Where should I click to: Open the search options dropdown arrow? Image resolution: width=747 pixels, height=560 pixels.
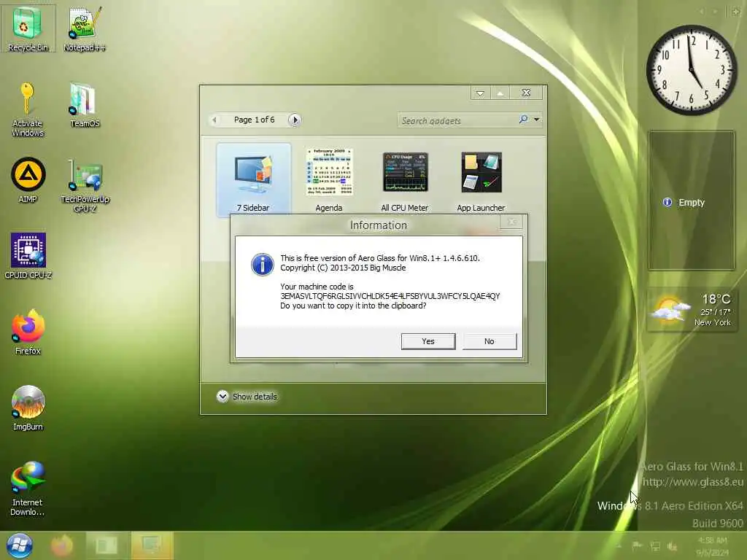536,120
